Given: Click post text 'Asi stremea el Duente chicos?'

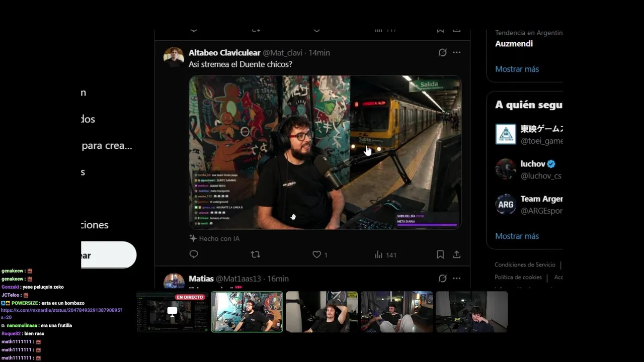Looking at the screenshot, I should [x=240, y=64].
